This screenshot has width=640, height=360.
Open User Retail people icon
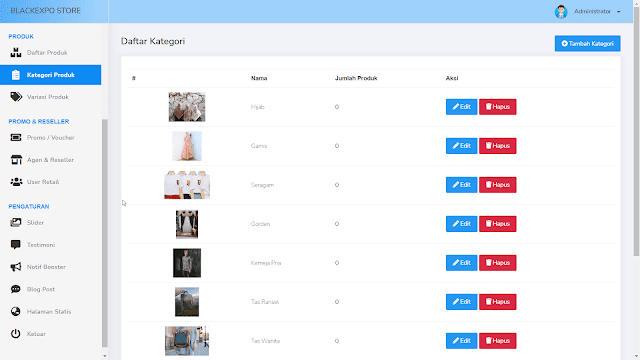(x=16, y=182)
